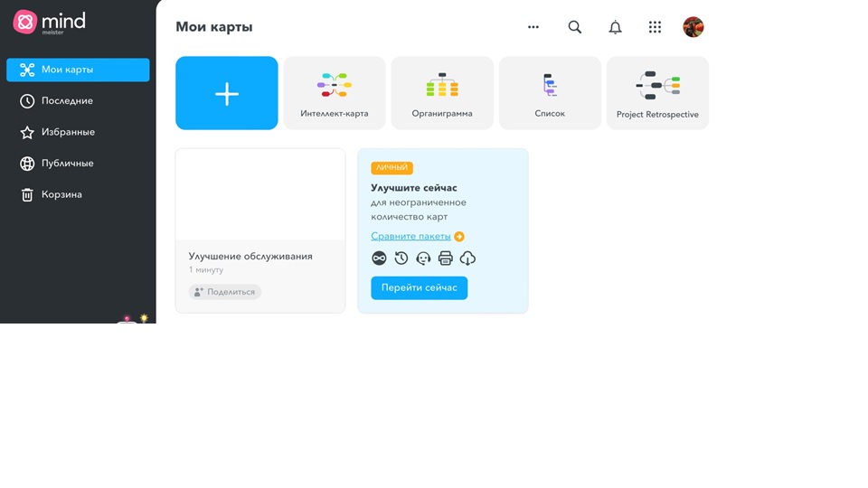868x488 pixels.
Task: Open the apps grid launcher
Action: coord(655,27)
